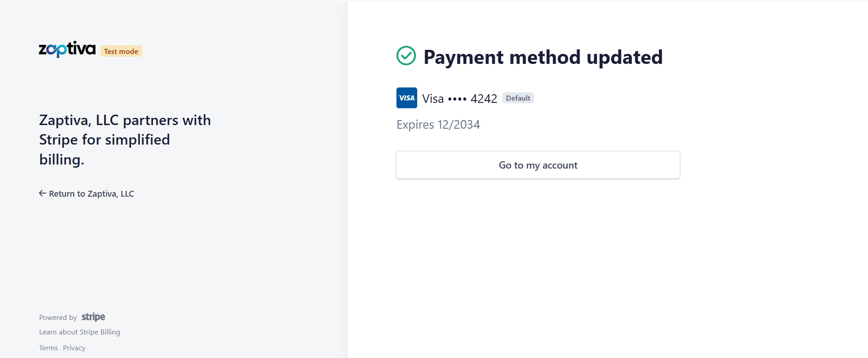The width and height of the screenshot is (868, 358).
Task: Click the card's last four digits 4242
Action: 484,99
